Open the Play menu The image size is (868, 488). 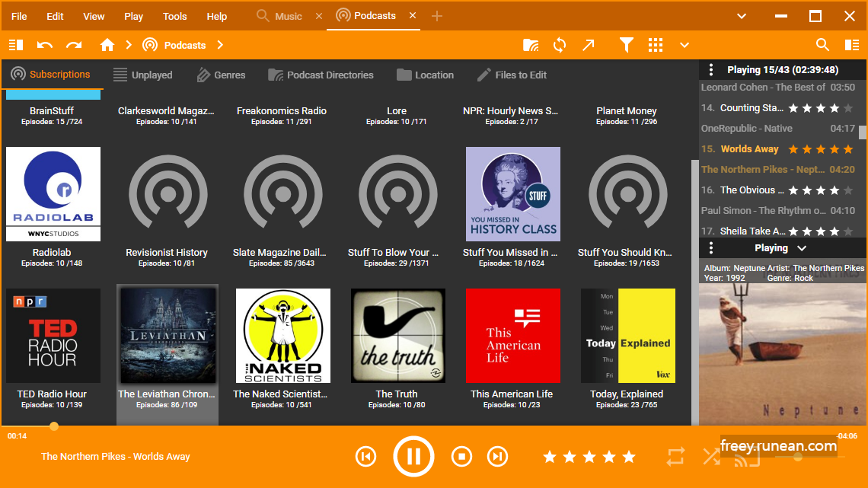point(133,16)
